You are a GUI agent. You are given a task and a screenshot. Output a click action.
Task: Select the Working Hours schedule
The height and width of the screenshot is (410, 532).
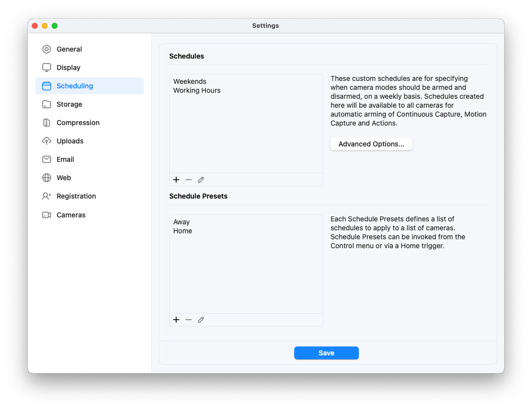click(197, 90)
